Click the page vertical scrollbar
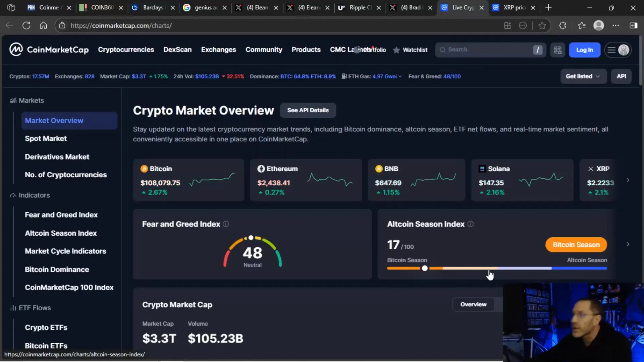This screenshot has height=362, width=644. (x=641, y=60)
